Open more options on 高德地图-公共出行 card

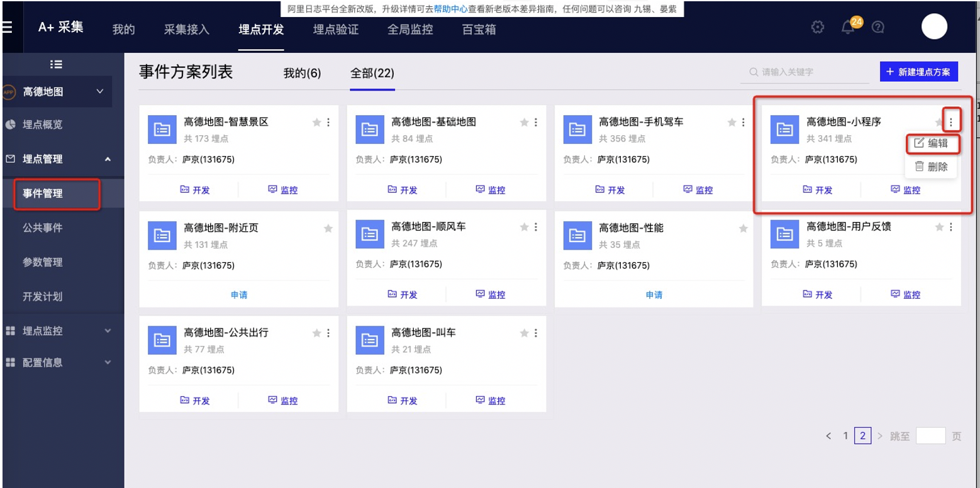coord(328,333)
